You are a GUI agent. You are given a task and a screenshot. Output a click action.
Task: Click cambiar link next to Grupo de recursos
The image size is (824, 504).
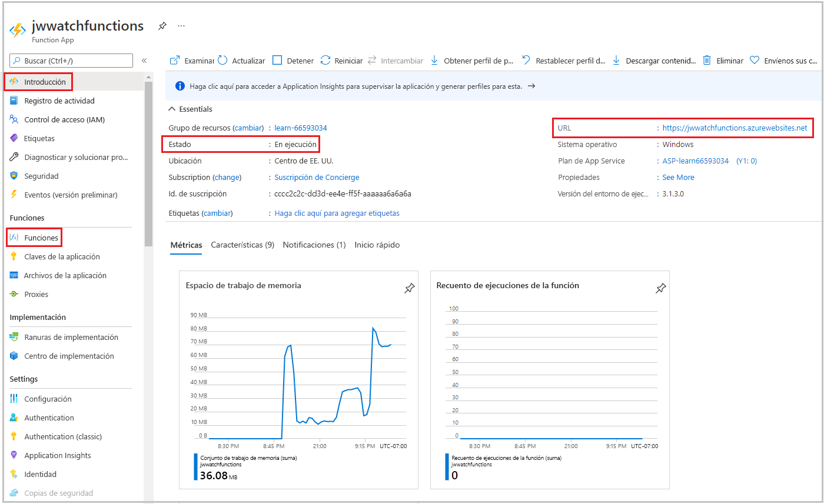coord(248,128)
